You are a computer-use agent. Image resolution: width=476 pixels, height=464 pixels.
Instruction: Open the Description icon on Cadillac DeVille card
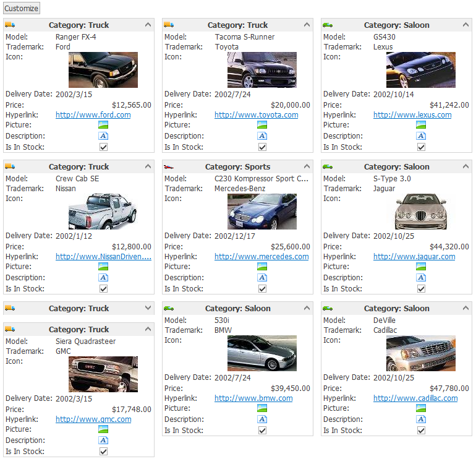click(x=421, y=419)
